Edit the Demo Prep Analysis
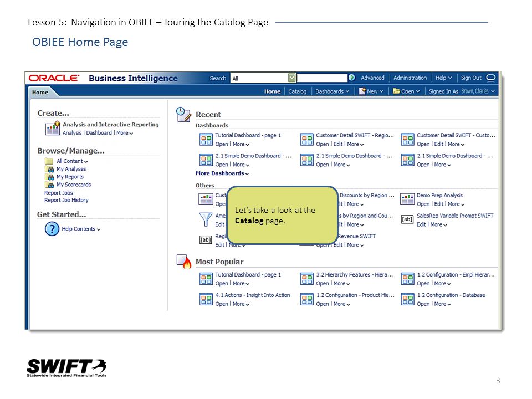Image resolution: width=532 pixels, height=399 pixels. [439, 204]
